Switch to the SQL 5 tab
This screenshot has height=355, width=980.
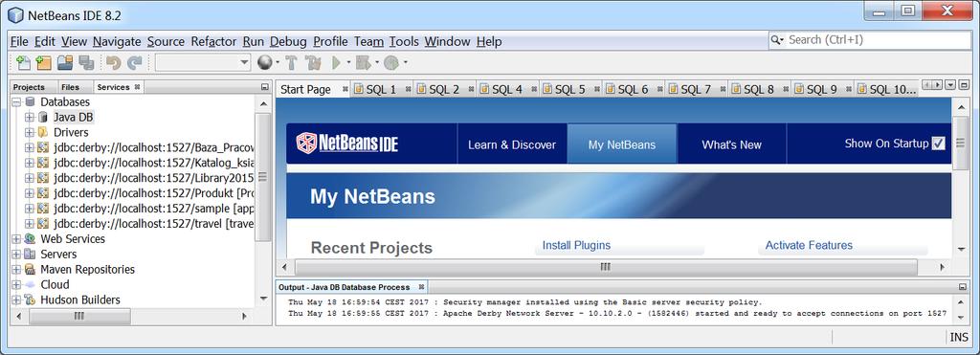(x=569, y=89)
